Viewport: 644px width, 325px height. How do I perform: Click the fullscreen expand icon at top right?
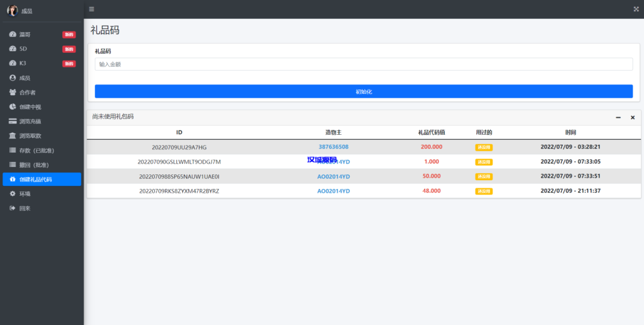636,9
